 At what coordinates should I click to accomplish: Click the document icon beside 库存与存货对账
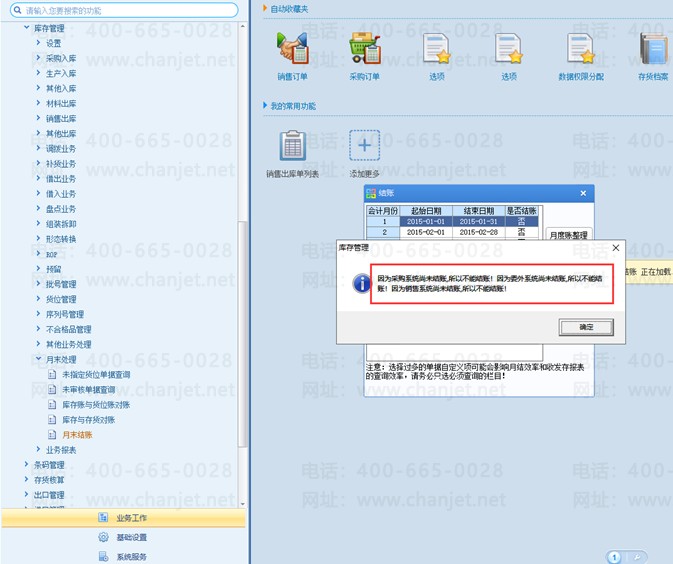click(x=52, y=420)
